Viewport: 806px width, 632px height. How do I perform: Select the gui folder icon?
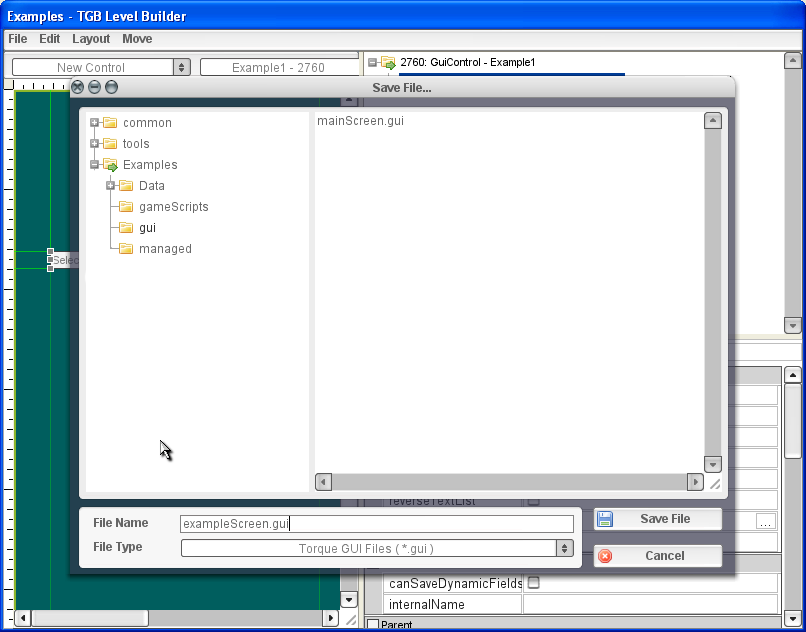point(126,227)
